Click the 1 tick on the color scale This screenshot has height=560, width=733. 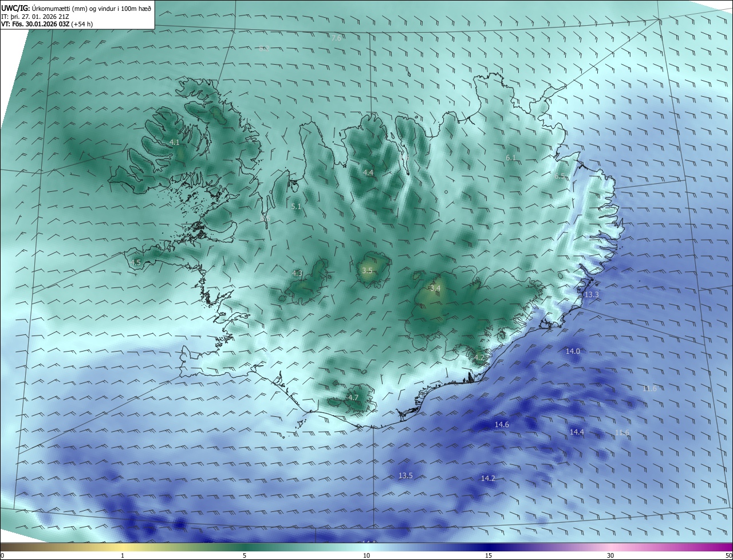[123, 555]
